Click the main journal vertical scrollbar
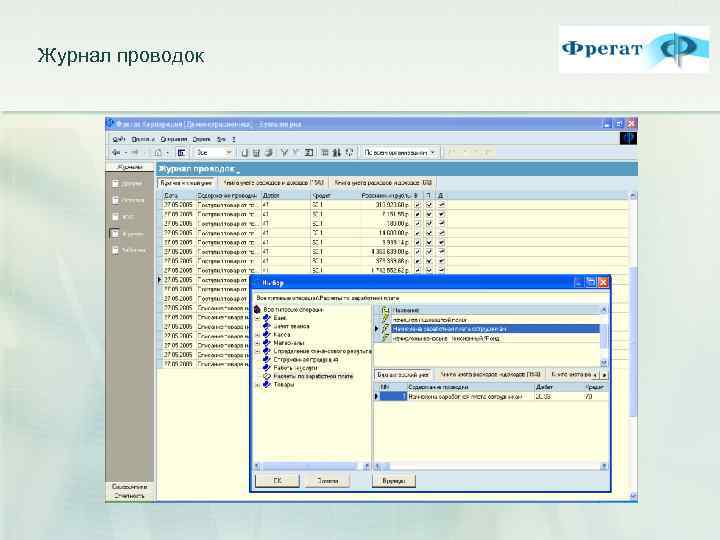This screenshot has width=720, height=540. pyautogui.click(x=633, y=347)
